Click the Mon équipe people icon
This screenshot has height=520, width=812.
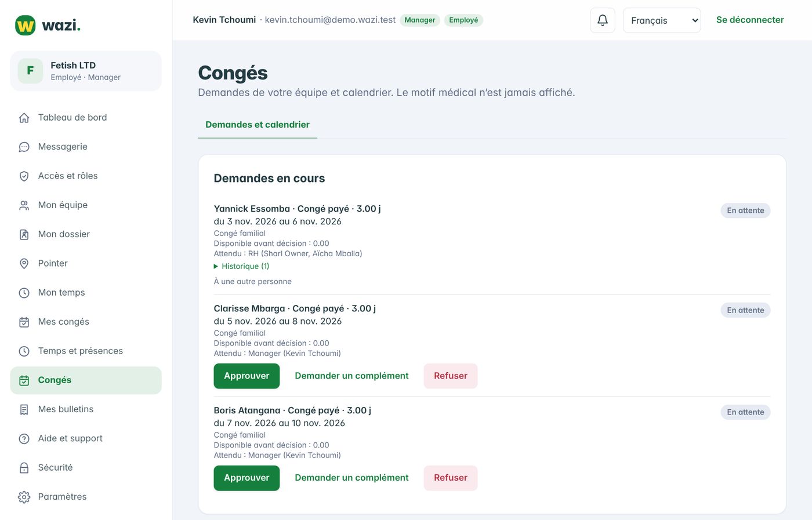click(x=24, y=205)
